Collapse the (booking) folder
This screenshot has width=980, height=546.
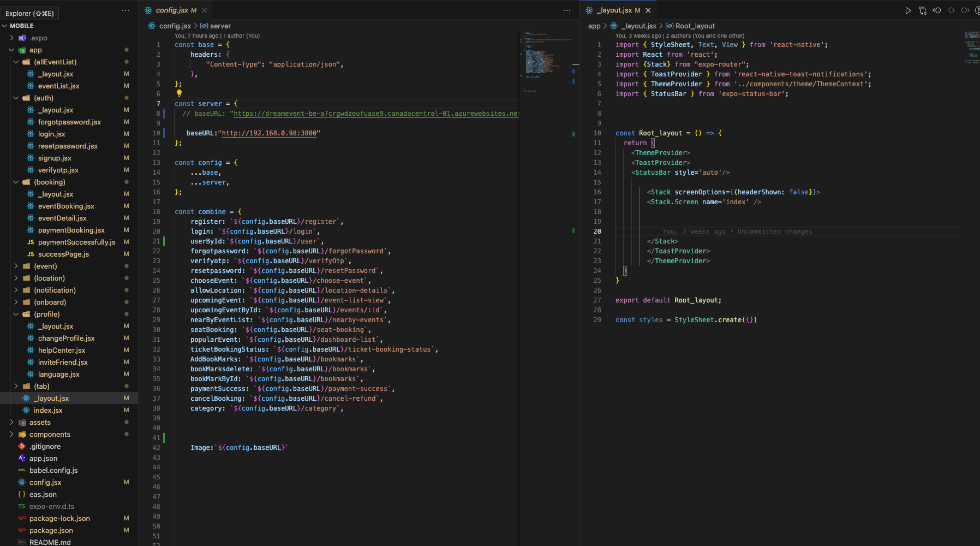[16, 182]
